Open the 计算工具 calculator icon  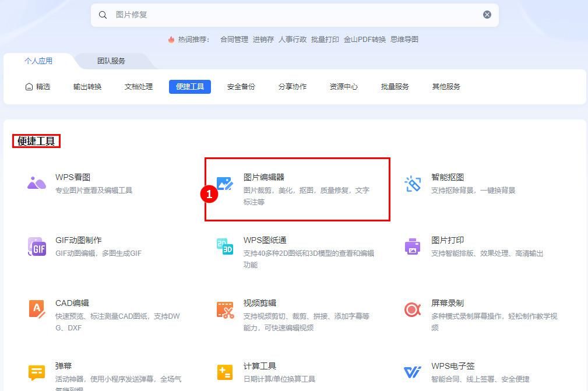tap(224, 372)
